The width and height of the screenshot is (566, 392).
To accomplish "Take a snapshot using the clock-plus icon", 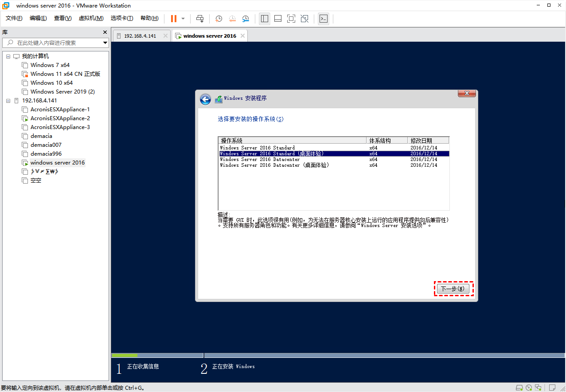I will coord(219,19).
